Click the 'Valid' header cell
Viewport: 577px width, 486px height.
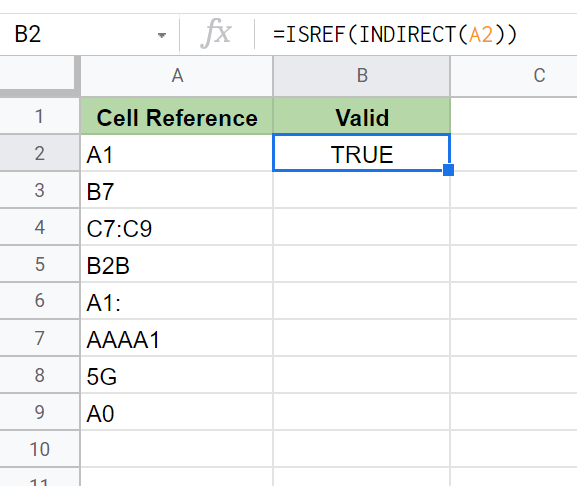(x=362, y=116)
